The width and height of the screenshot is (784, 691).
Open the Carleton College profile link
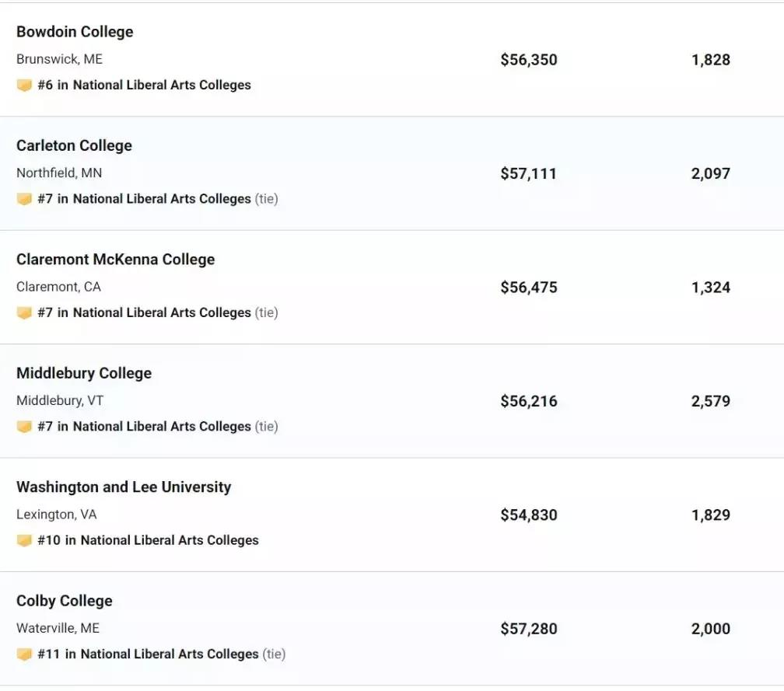[74, 146]
